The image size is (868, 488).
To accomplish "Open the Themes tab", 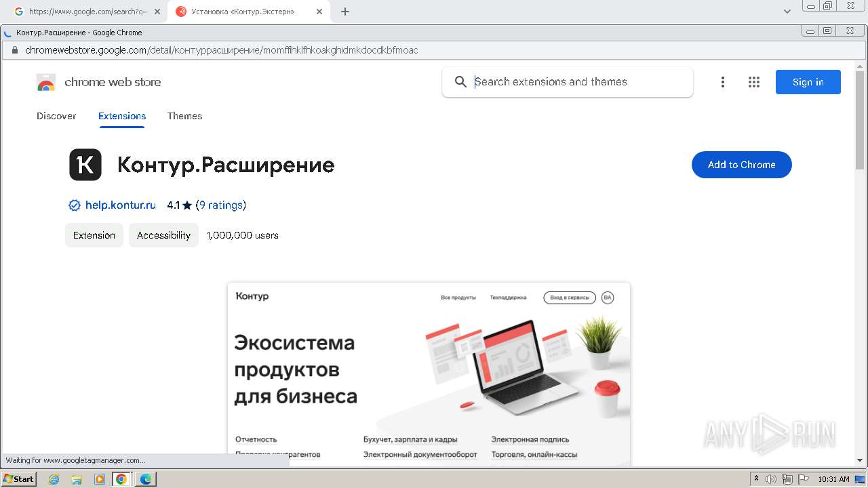I will click(x=184, y=116).
